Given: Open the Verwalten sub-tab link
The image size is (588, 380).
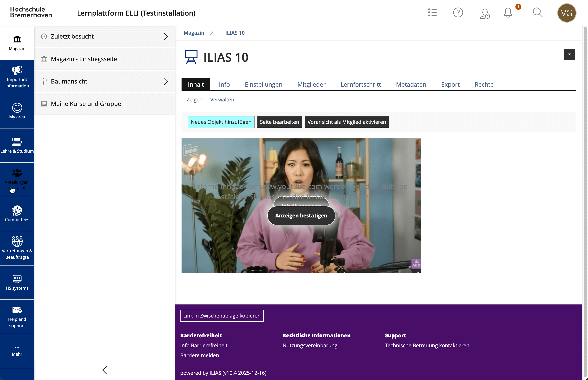Looking at the screenshot, I should point(222,99).
